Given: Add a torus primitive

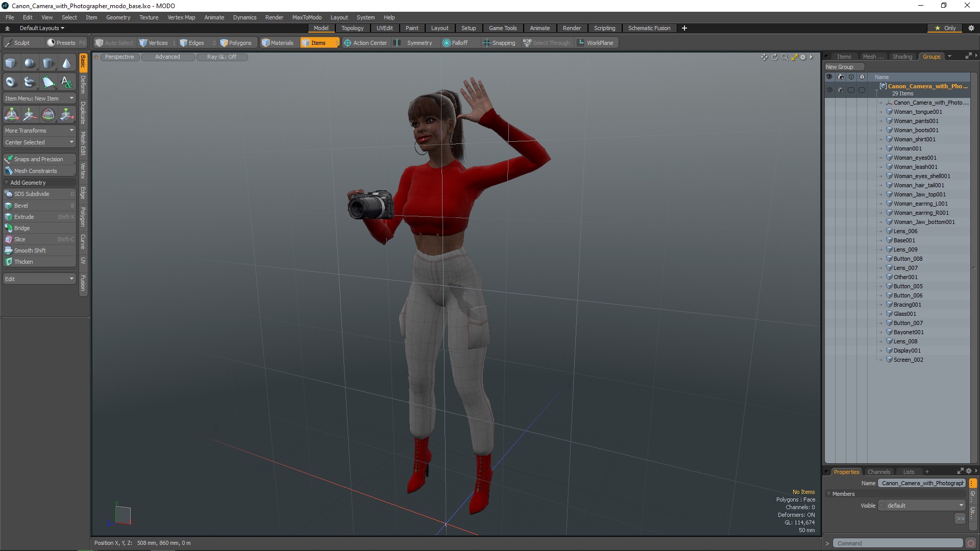Looking at the screenshot, I should [11, 82].
